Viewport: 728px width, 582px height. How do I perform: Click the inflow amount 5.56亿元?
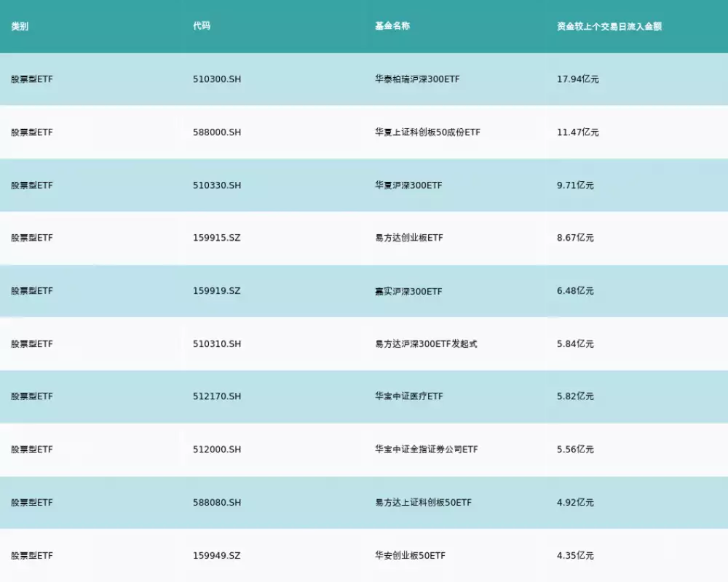click(575, 450)
